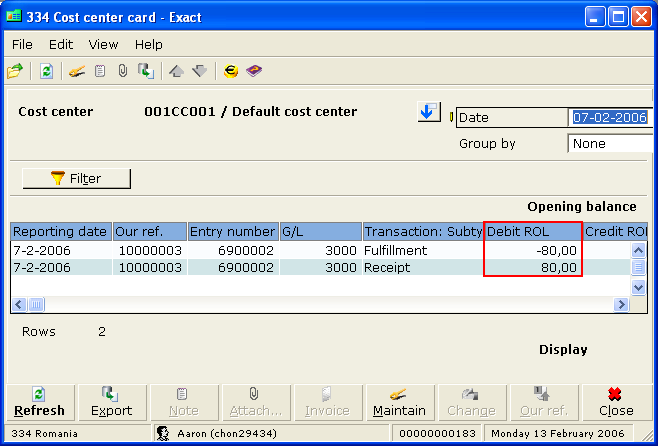Screen dimensions: 658x446
Task: Open the Group by dropdown
Action: 612,144
